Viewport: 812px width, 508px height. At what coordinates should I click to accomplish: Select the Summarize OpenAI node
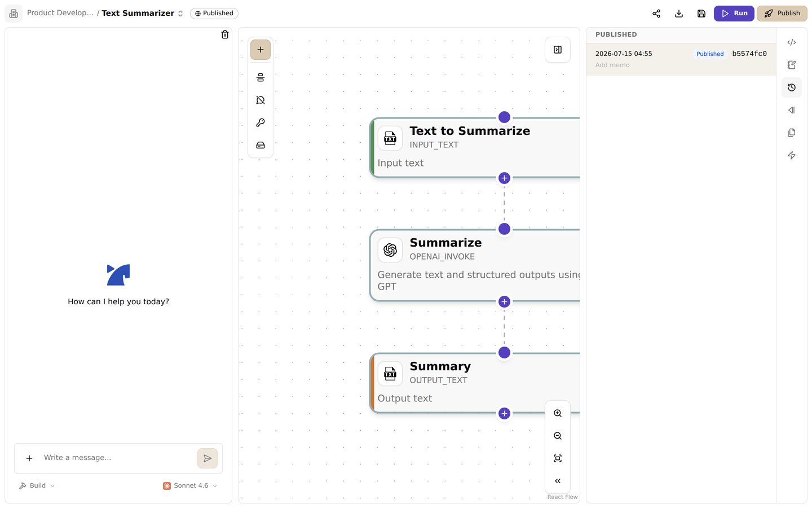[475, 265]
